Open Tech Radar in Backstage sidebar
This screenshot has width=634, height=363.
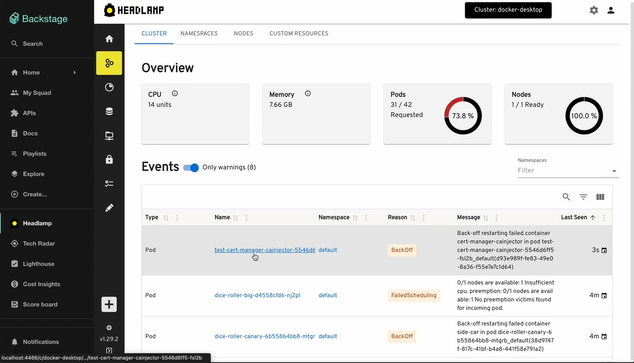click(39, 243)
